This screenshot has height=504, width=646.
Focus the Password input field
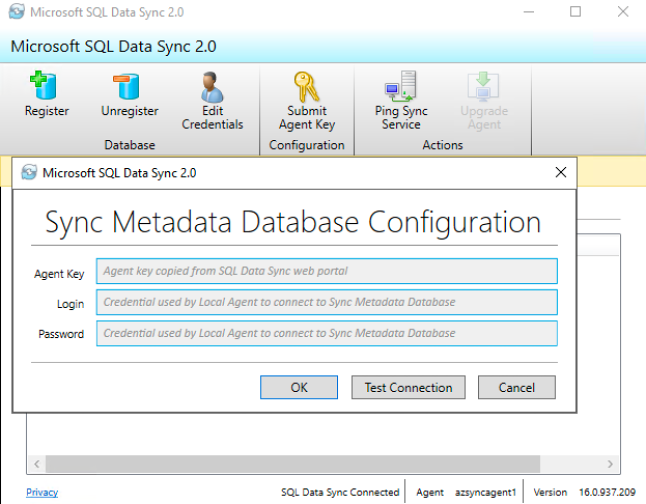click(x=327, y=333)
